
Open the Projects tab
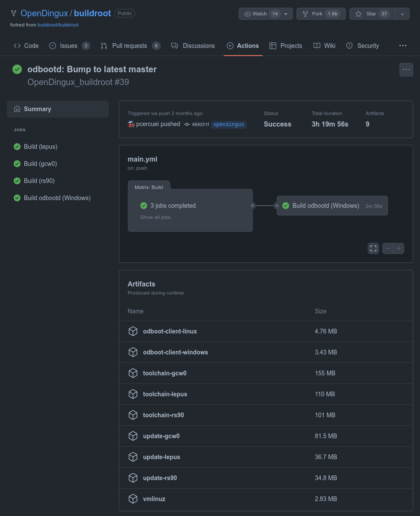pos(286,46)
